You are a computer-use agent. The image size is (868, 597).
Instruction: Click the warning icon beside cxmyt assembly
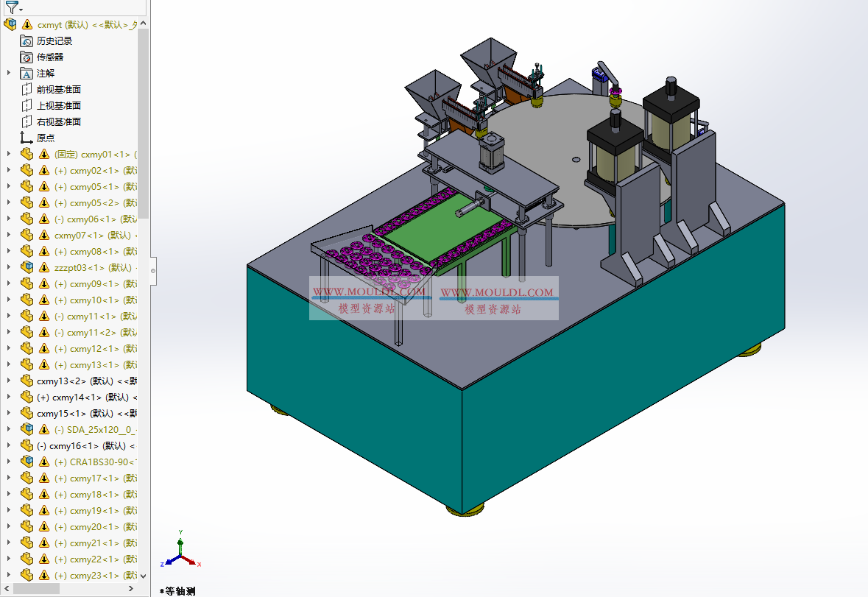click(x=27, y=24)
